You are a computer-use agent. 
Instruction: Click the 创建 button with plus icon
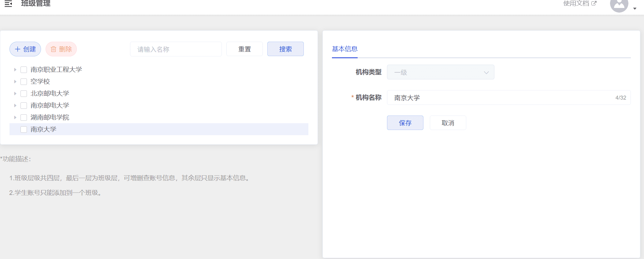tap(25, 49)
